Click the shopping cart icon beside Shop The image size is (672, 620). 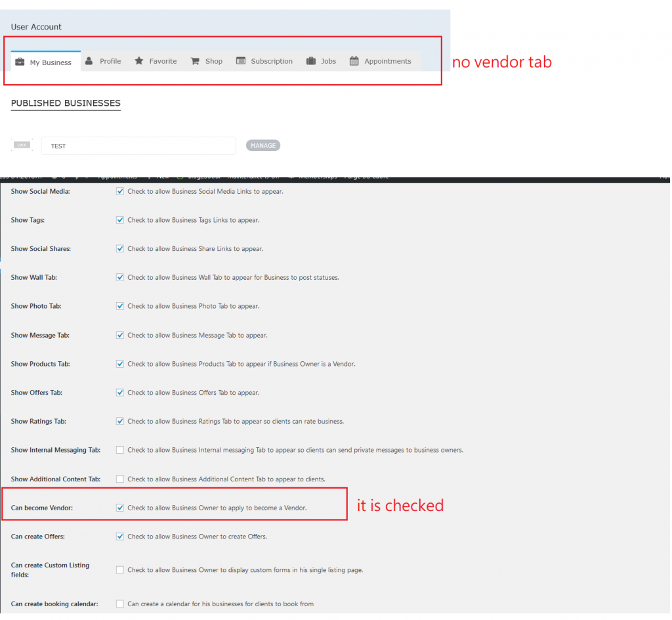195,61
